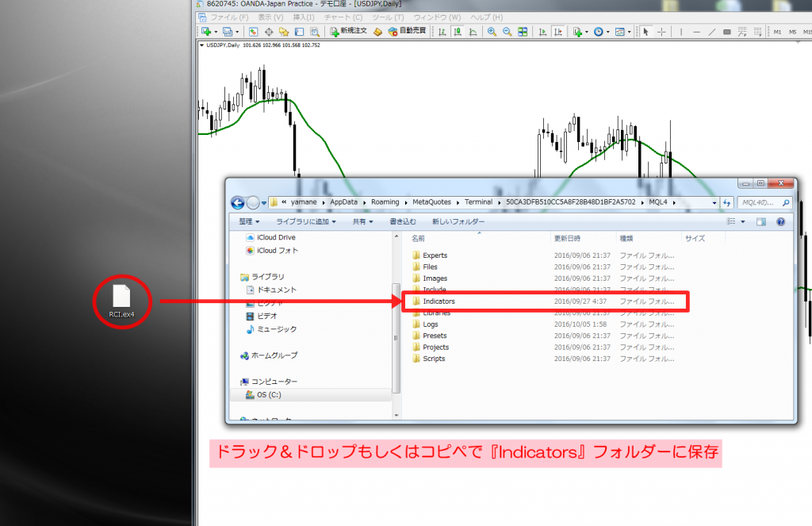
Task: Show the Explorer preview pane
Action: (x=760, y=222)
